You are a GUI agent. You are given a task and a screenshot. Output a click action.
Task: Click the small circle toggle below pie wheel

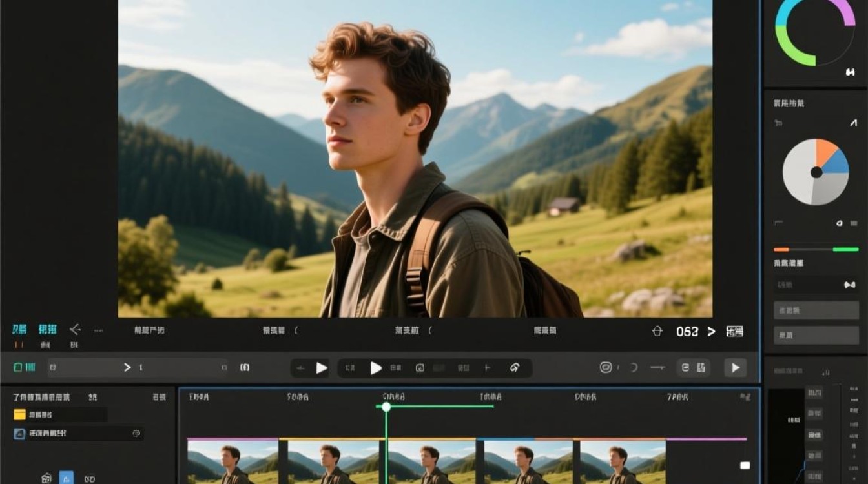pyautogui.click(x=840, y=223)
